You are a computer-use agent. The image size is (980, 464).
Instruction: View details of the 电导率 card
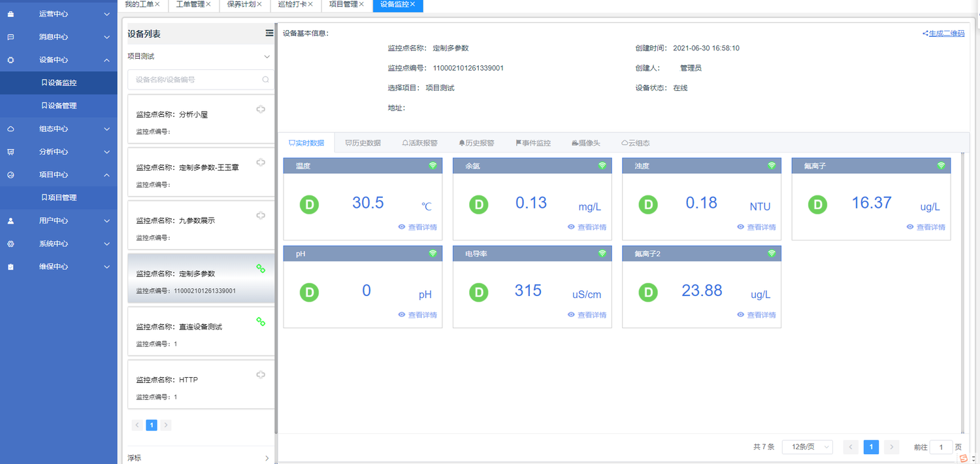(587, 315)
